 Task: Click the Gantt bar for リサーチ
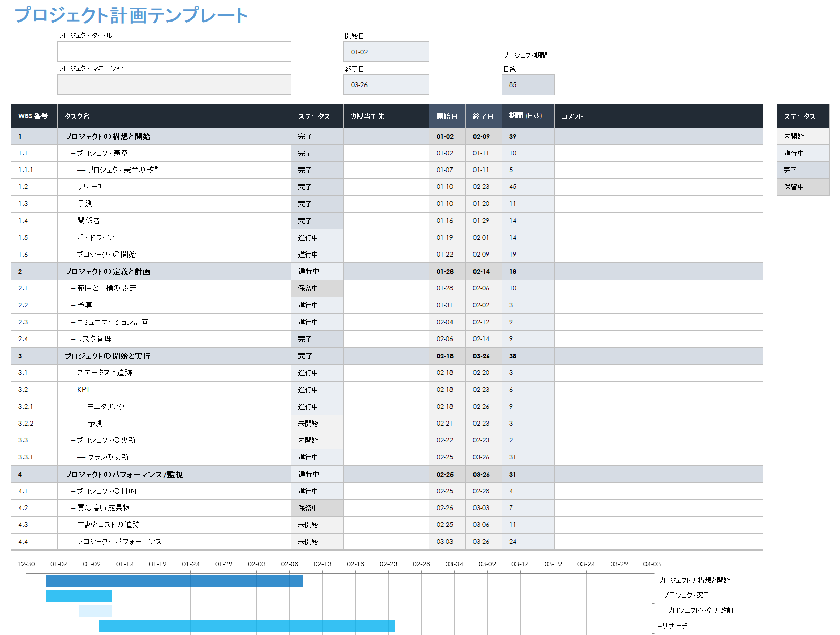click(x=247, y=626)
